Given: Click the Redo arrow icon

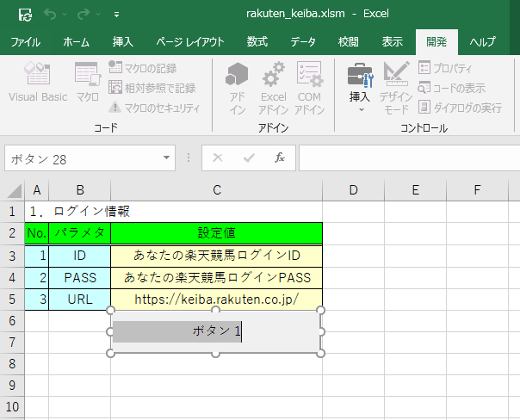Looking at the screenshot, I should [x=84, y=15].
